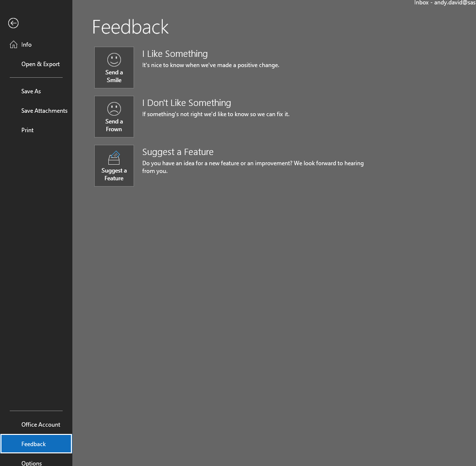476x466 pixels.
Task: Switch to the Save As section
Action: click(x=31, y=91)
